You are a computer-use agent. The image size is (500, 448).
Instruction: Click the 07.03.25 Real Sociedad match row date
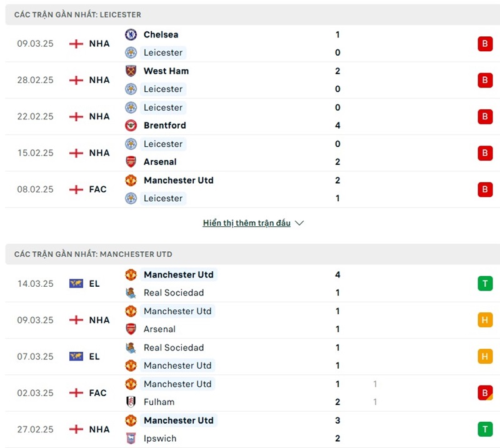[x=36, y=356]
